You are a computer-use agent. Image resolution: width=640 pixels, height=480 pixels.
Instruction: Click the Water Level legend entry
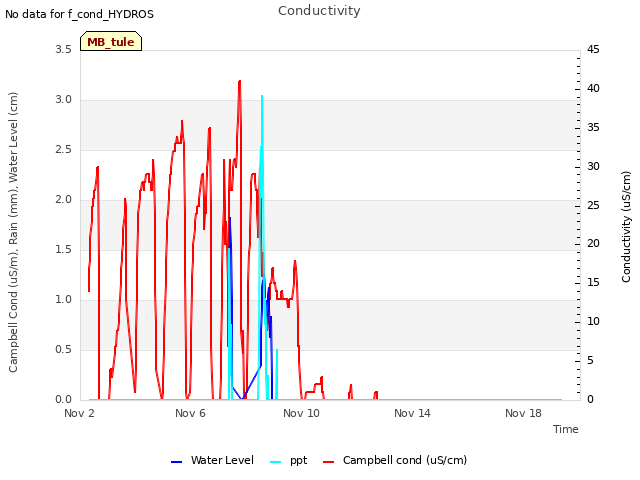click(x=212, y=460)
